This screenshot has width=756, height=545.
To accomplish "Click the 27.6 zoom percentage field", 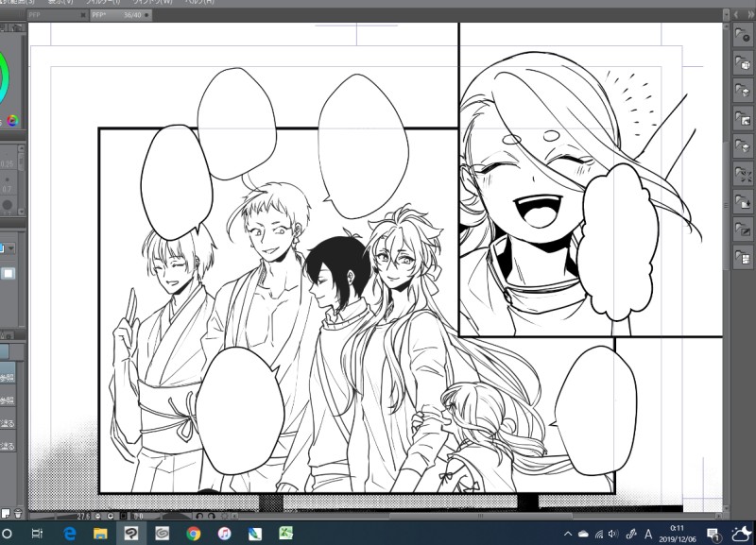I will point(83,516).
